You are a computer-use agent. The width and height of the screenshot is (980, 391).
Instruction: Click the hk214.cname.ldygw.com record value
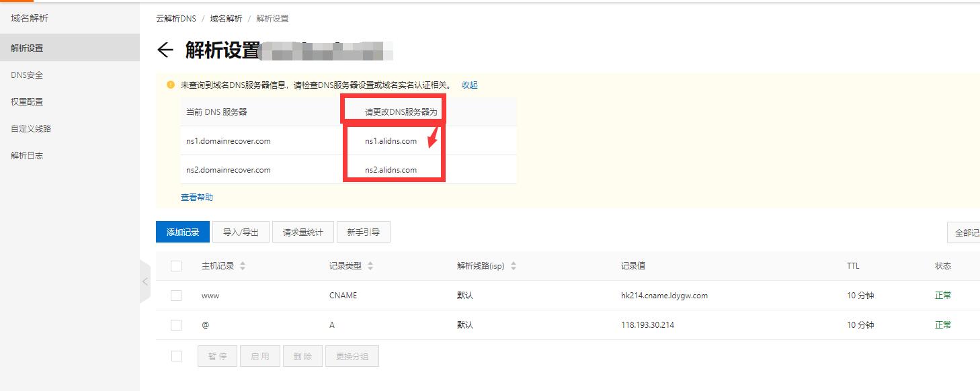664,296
